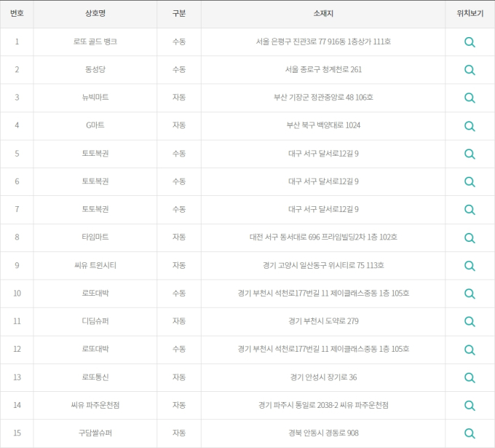The width and height of the screenshot is (495, 448).
Task: Click magnifier icon in row number 7
Action: click(x=470, y=210)
